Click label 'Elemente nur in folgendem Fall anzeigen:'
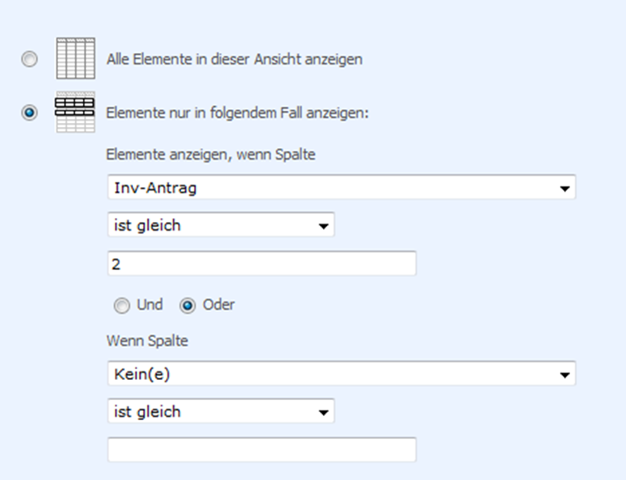 click(237, 113)
